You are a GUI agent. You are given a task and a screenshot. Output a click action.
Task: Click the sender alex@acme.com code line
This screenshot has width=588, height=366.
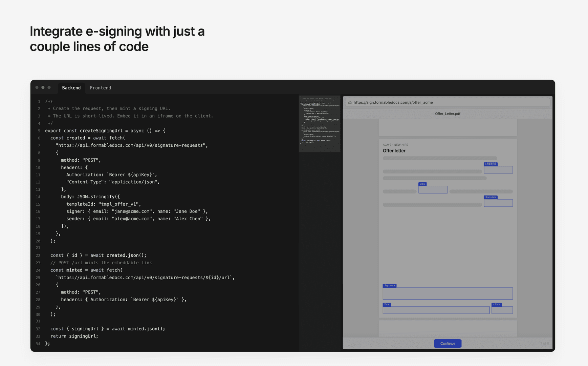pyautogui.click(x=138, y=219)
